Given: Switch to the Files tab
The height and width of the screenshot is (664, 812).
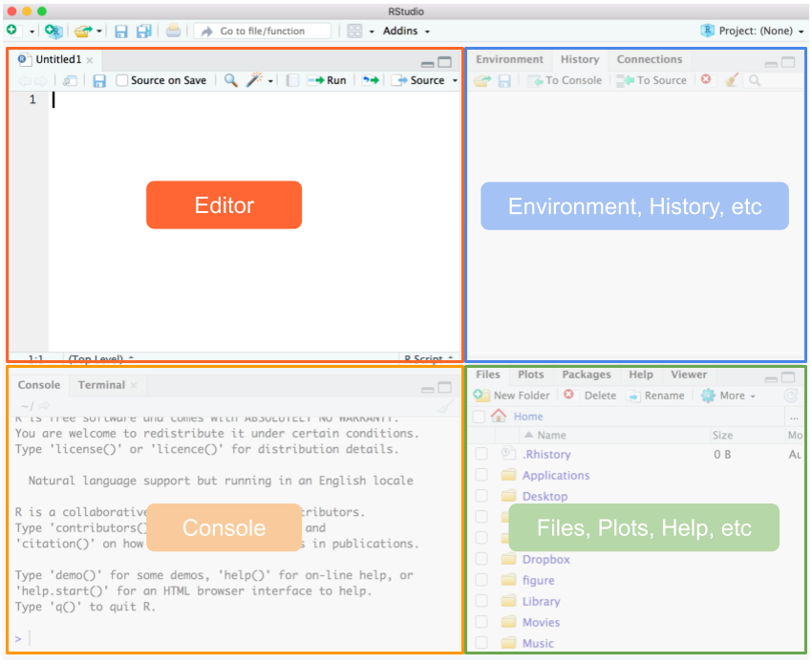Looking at the screenshot, I should pyautogui.click(x=488, y=375).
